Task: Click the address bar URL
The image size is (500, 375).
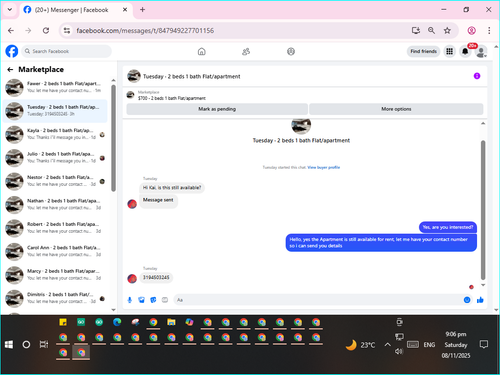Action: [145, 31]
